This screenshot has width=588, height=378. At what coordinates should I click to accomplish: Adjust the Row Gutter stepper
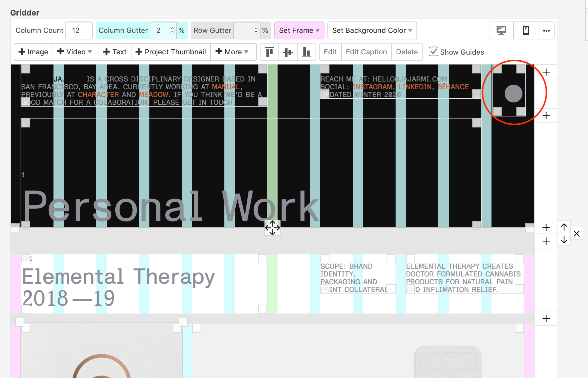[256, 30]
